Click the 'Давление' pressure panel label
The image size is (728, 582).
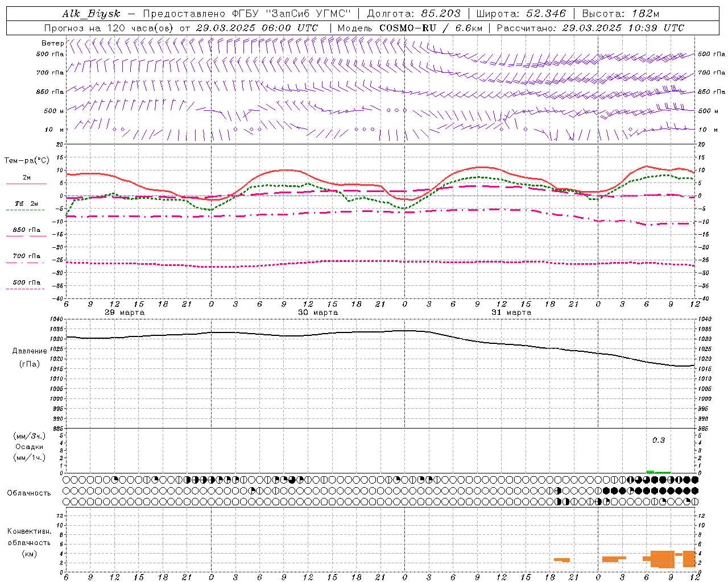30,351
